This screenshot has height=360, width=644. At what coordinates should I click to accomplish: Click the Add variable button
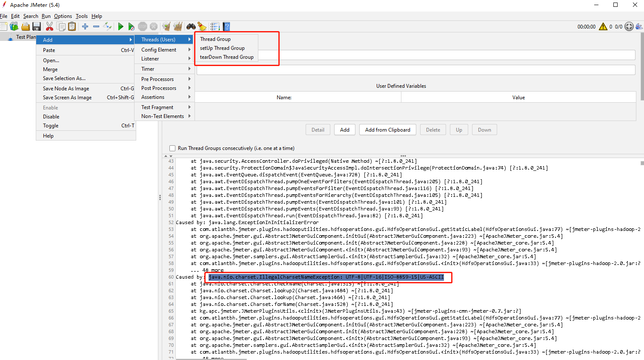pos(345,130)
